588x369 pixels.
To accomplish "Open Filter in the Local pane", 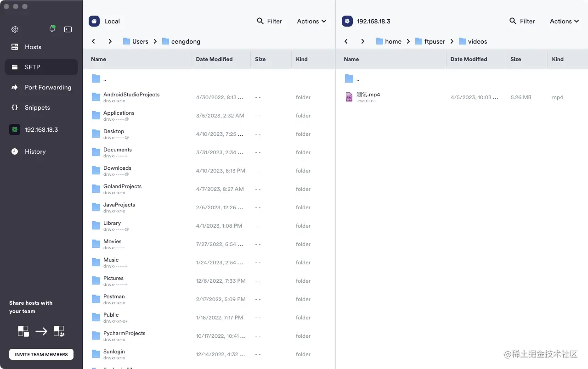I will (x=270, y=21).
